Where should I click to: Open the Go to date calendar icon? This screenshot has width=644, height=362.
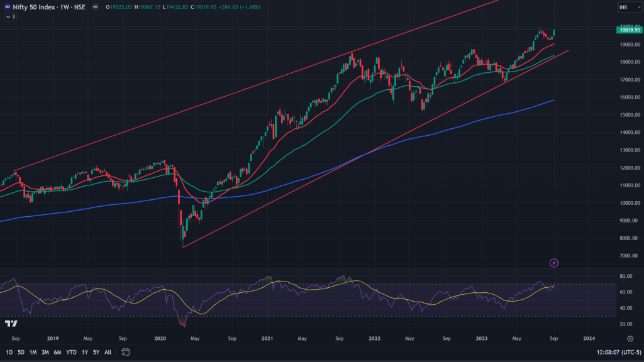click(x=125, y=352)
